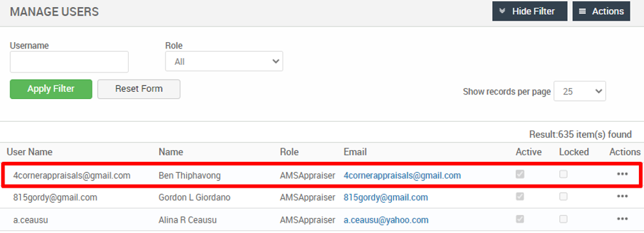
Task: Click the User Name column header
Action: [x=30, y=152]
